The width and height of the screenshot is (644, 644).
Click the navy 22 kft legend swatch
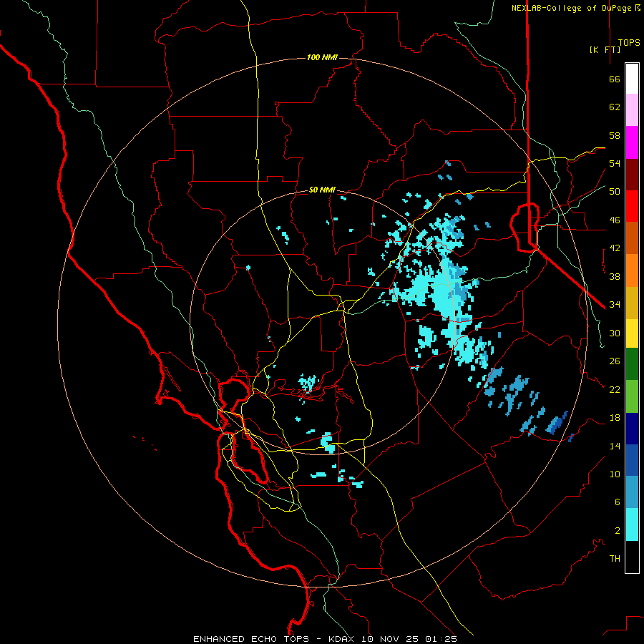(x=632, y=428)
